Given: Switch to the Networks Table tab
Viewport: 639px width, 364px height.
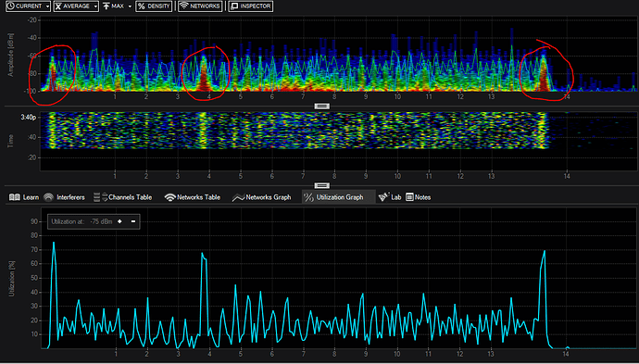Looking at the screenshot, I should [193, 197].
